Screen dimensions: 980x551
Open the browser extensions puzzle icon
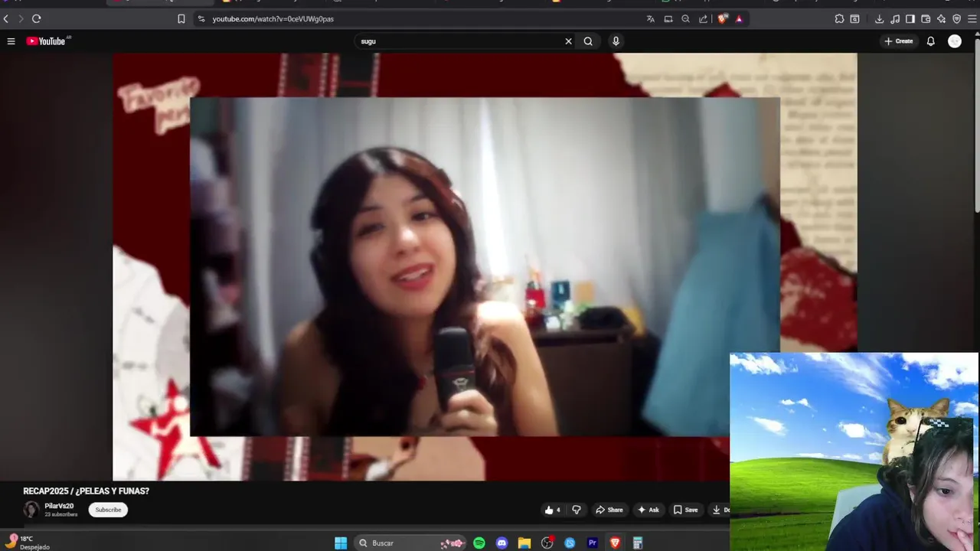[839, 18]
